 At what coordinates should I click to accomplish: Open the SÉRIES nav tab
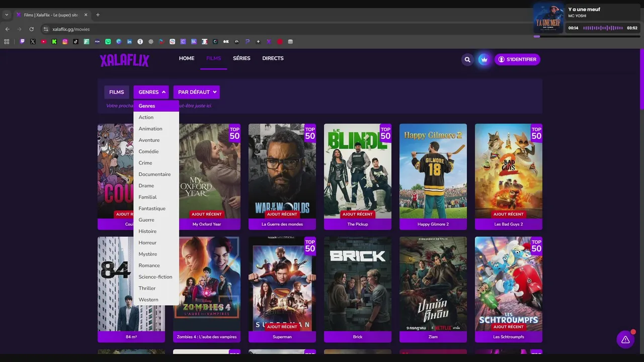242,58
